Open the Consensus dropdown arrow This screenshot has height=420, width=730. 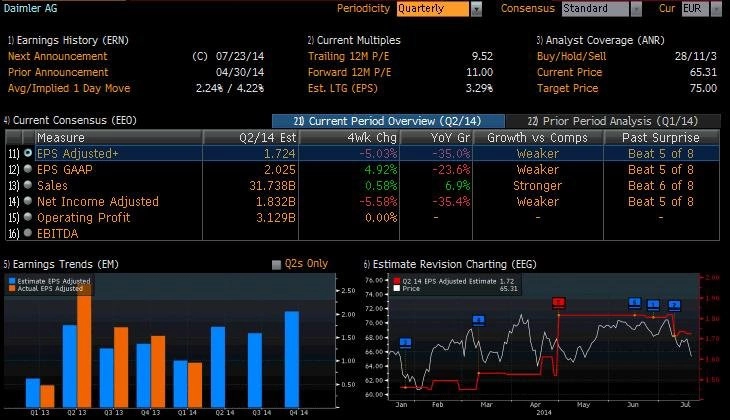[x=635, y=9]
